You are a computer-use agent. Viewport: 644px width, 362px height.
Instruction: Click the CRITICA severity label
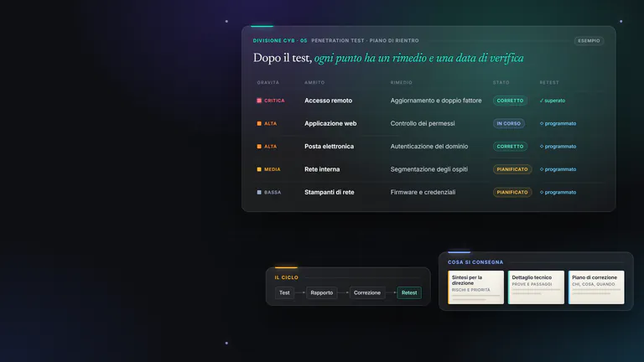pos(274,101)
